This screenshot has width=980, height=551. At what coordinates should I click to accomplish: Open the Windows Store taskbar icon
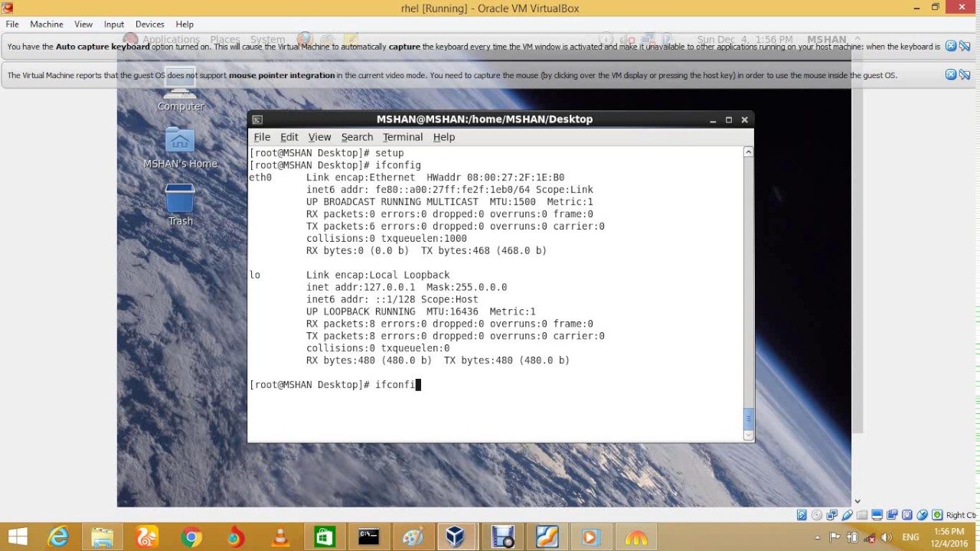tap(325, 537)
